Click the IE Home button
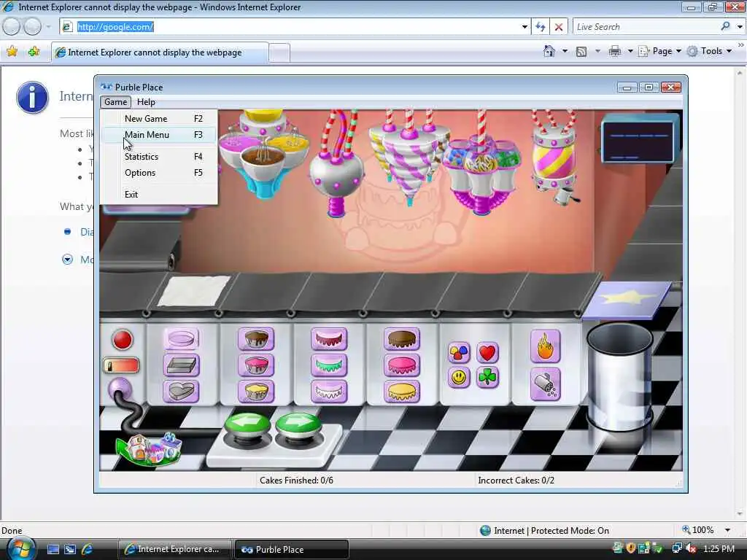This screenshot has height=560, width=747. tap(549, 51)
